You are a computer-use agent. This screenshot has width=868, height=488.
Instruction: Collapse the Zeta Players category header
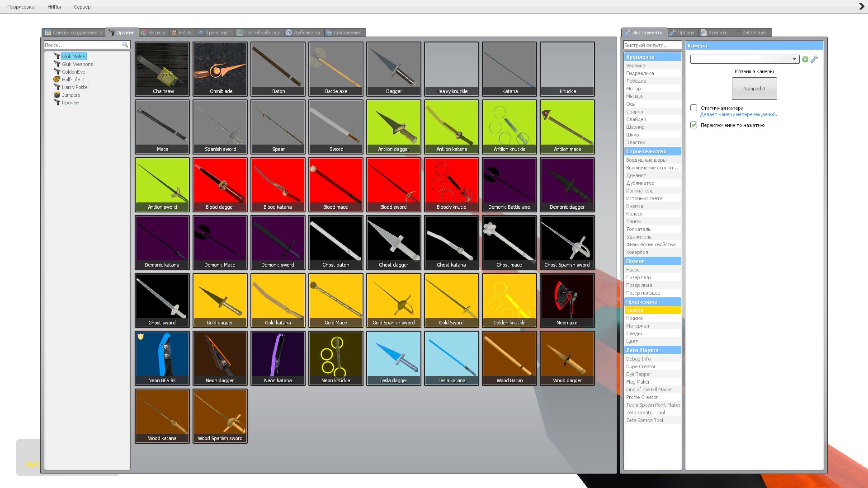(652, 350)
